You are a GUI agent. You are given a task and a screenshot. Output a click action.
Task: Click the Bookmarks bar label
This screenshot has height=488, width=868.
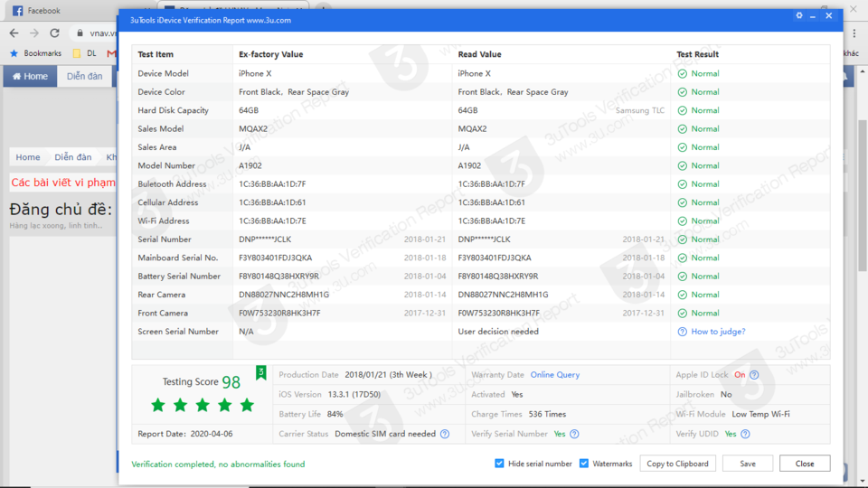(42, 53)
